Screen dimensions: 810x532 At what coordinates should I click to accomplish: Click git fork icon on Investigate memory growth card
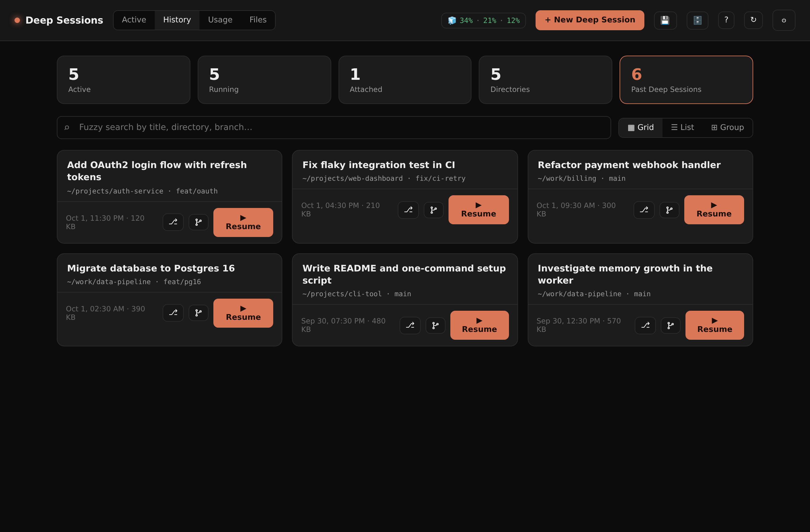pyautogui.click(x=670, y=325)
